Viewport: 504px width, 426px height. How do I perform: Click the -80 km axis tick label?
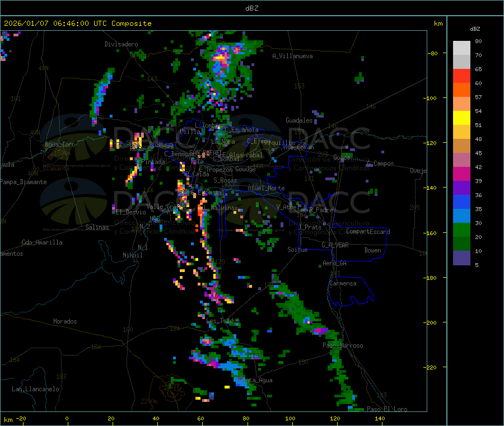[x=432, y=53]
